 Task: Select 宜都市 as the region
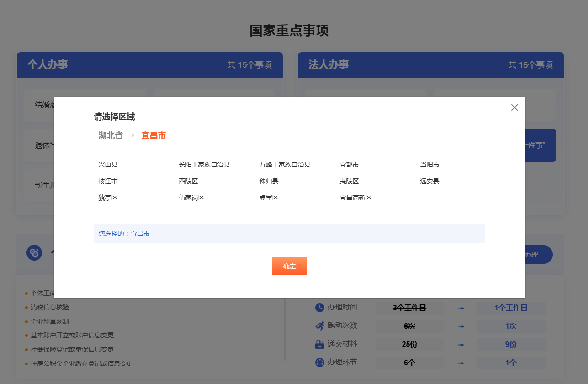tap(349, 165)
